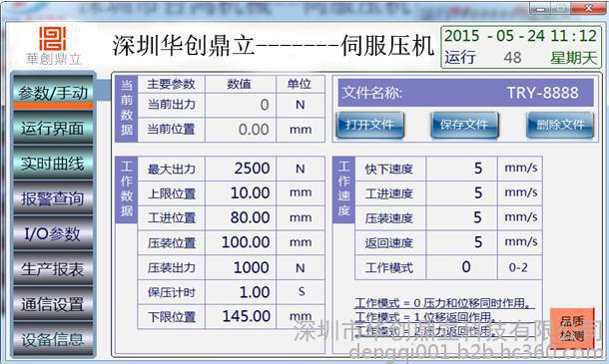The width and height of the screenshot is (609, 364).
Task: Switch to 运行界面 page
Action: pos(53,128)
